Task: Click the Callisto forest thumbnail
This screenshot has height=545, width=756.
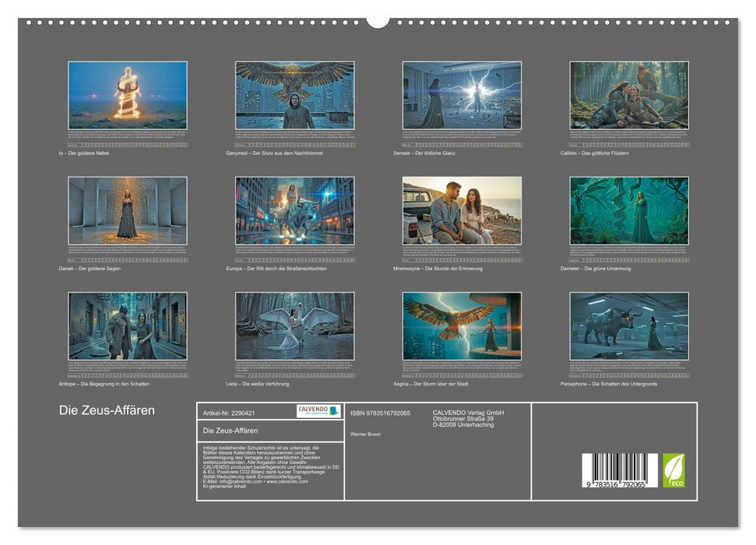Action: click(629, 95)
